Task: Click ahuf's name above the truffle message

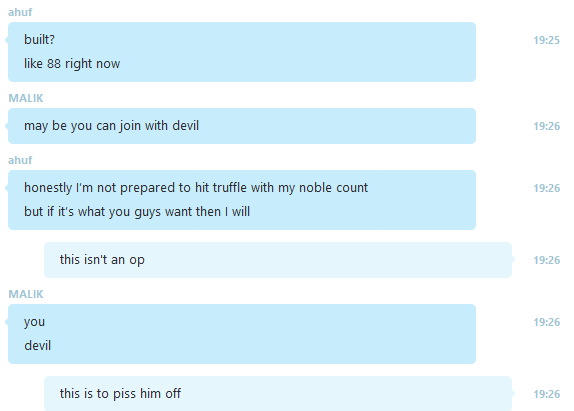Action: (x=20, y=160)
